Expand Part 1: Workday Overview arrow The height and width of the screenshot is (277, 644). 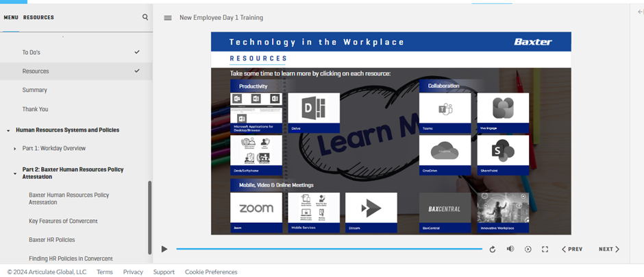click(15, 149)
